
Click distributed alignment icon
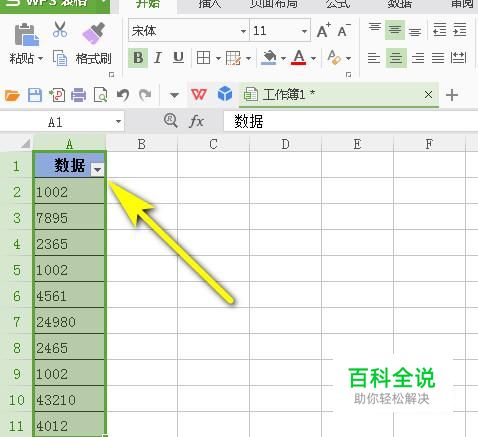point(458,58)
